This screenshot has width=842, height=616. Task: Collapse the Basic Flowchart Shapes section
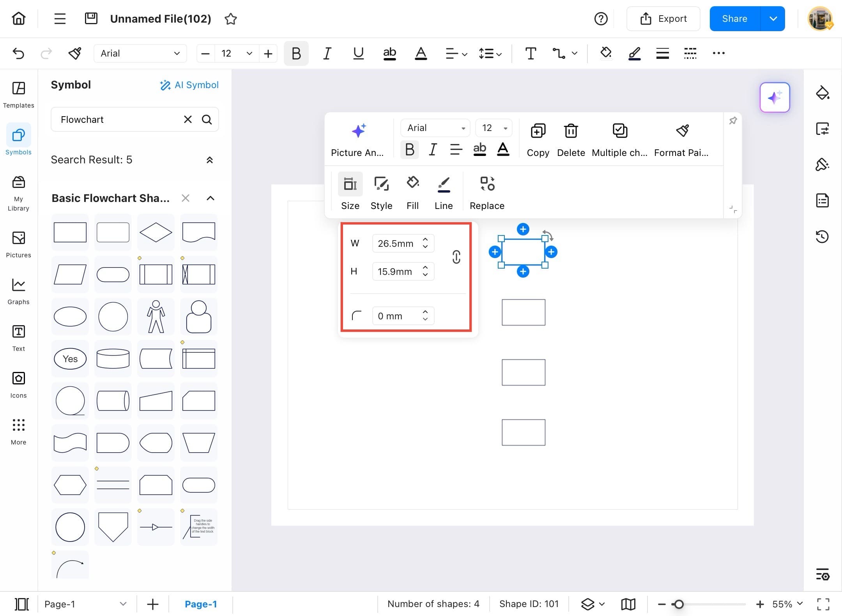(210, 198)
